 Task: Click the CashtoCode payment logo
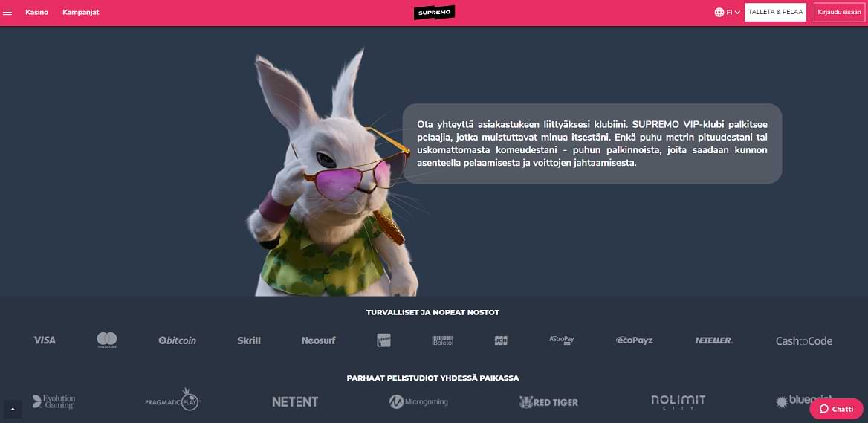coord(804,341)
